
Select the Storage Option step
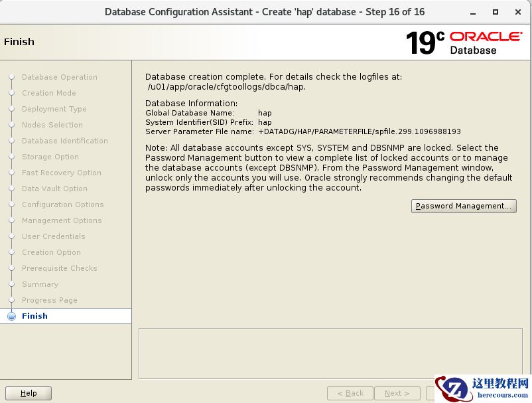click(x=50, y=157)
